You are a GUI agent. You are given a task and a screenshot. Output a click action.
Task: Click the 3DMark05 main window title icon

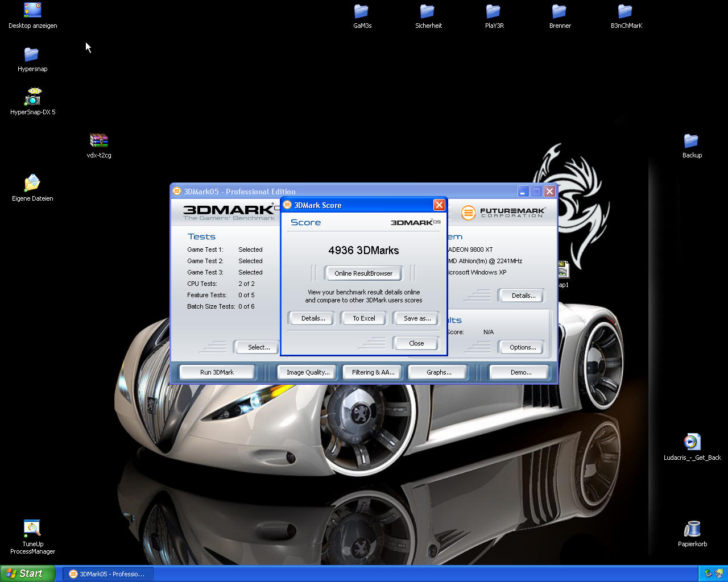point(177,192)
